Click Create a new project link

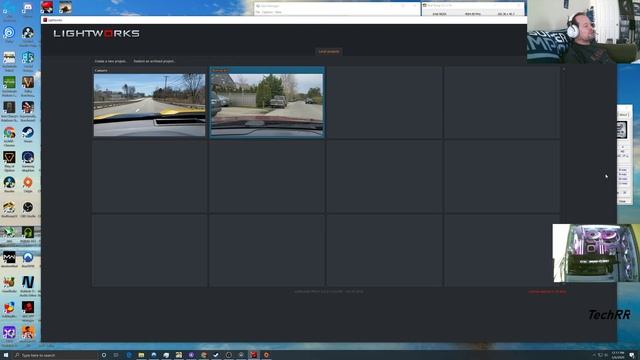click(x=111, y=61)
